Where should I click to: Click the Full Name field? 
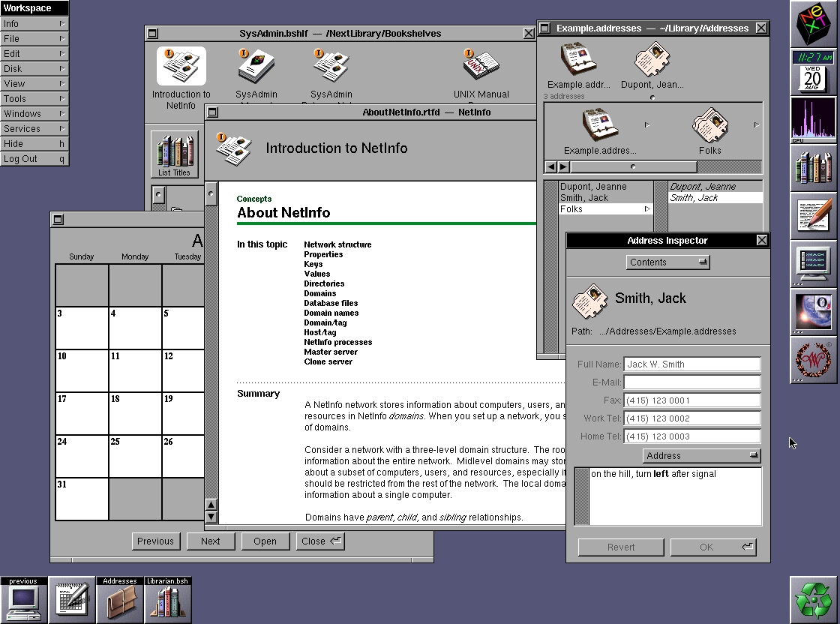[692, 364]
